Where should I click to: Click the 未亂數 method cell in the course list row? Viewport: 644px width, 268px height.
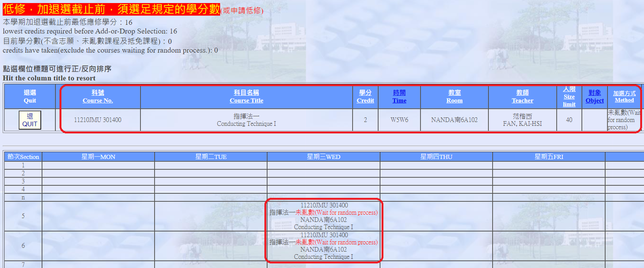click(x=624, y=120)
